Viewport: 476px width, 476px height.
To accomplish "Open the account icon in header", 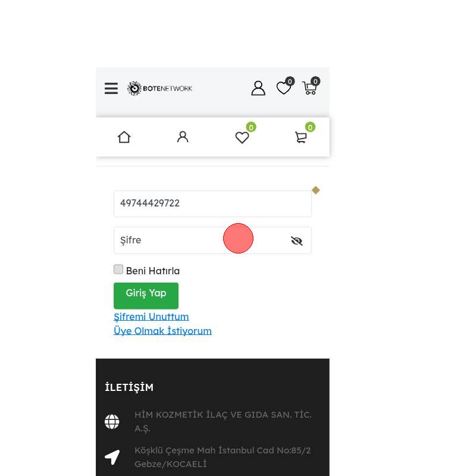I will click(258, 88).
